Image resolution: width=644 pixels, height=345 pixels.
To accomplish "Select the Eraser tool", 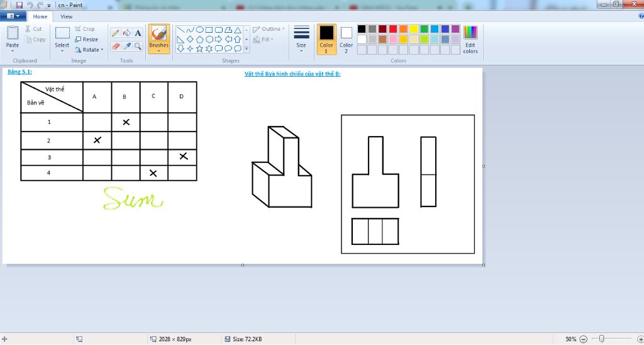I will pyautogui.click(x=116, y=46).
